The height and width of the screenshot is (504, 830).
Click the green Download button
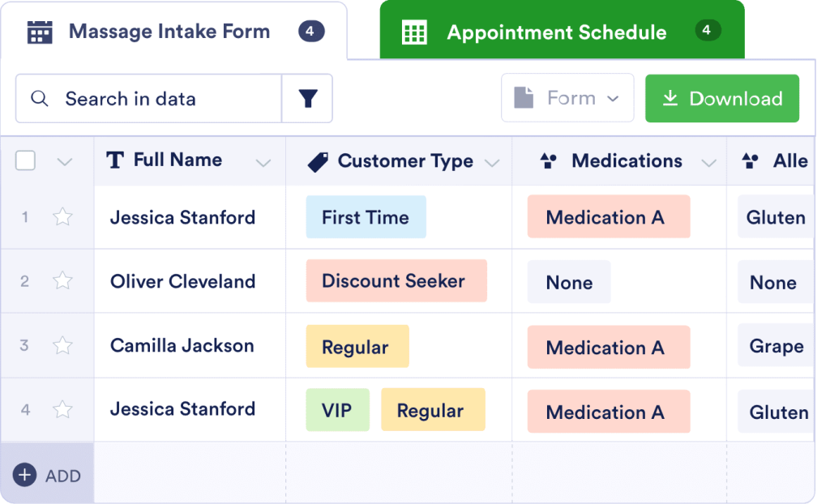click(x=721, y=99)
